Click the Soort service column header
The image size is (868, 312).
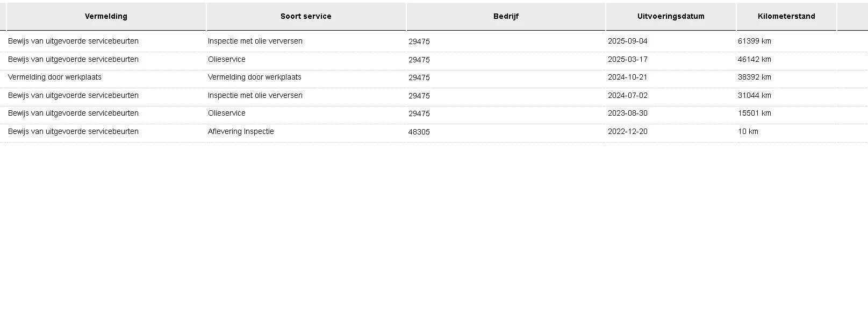[x=306, y=16]
